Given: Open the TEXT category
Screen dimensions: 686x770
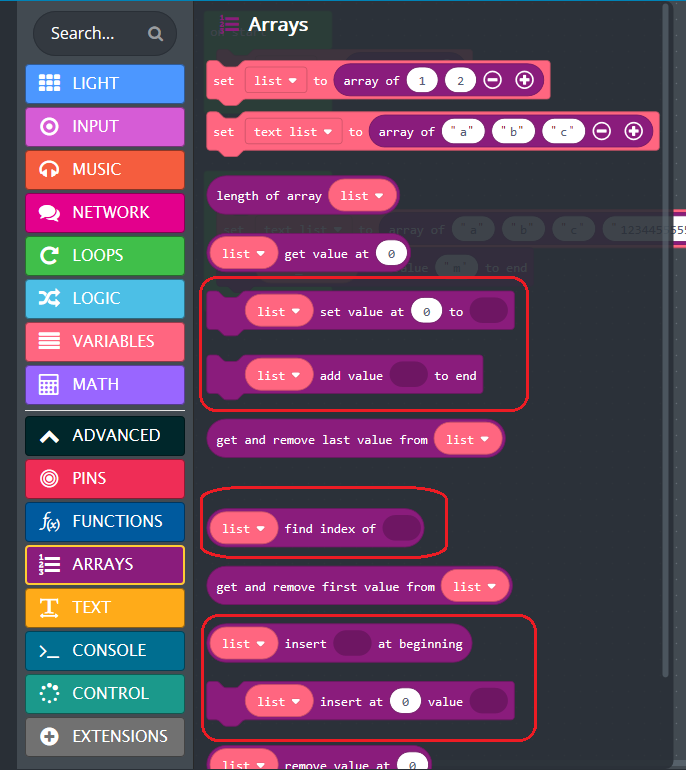Looking at the screenshot, I should 105,607.
